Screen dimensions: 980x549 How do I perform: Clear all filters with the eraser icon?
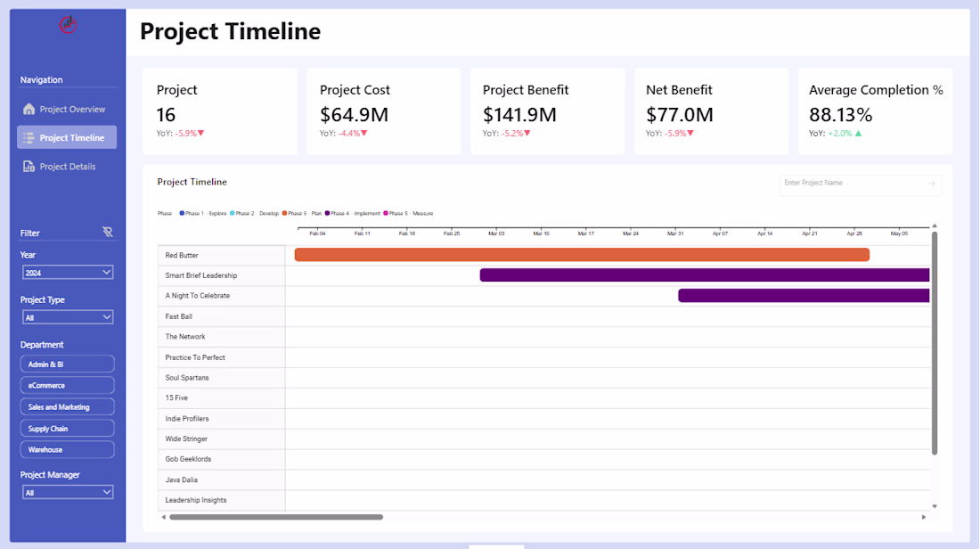point(108,233)
